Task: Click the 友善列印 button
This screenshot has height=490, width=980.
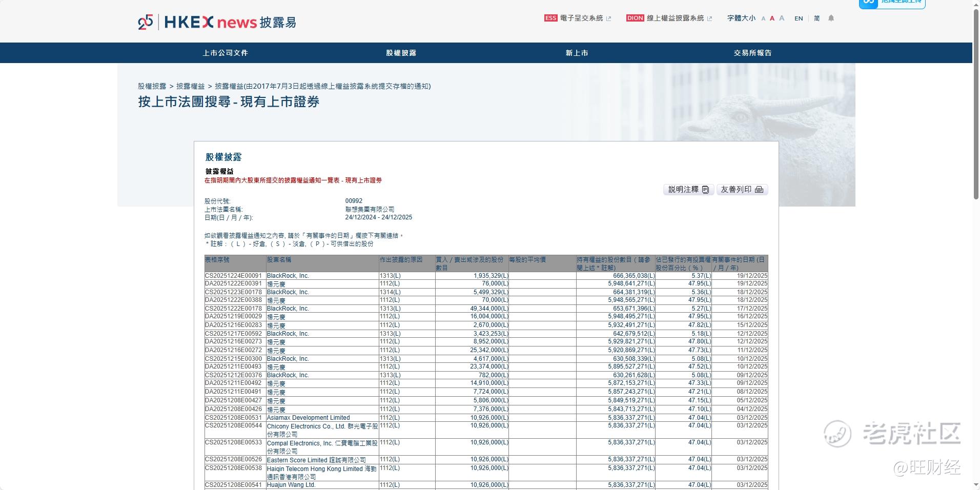Action: click(x=742, y=190)
